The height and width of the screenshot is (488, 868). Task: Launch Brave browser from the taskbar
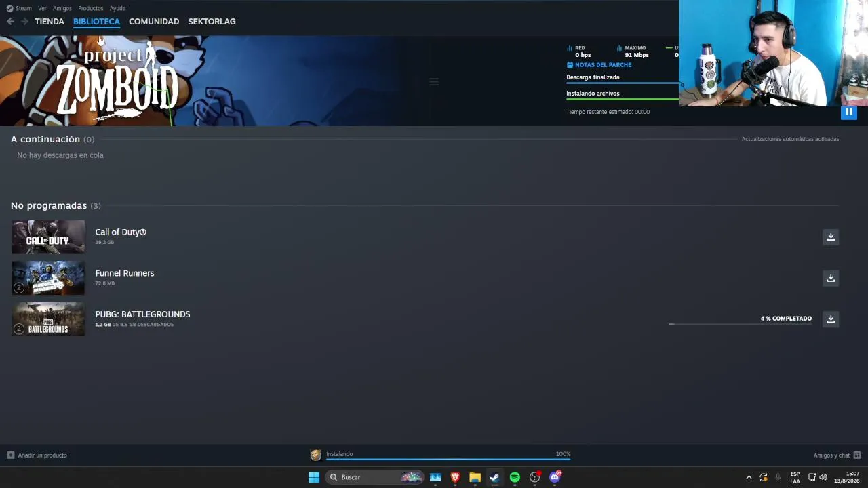pos(455,477)
